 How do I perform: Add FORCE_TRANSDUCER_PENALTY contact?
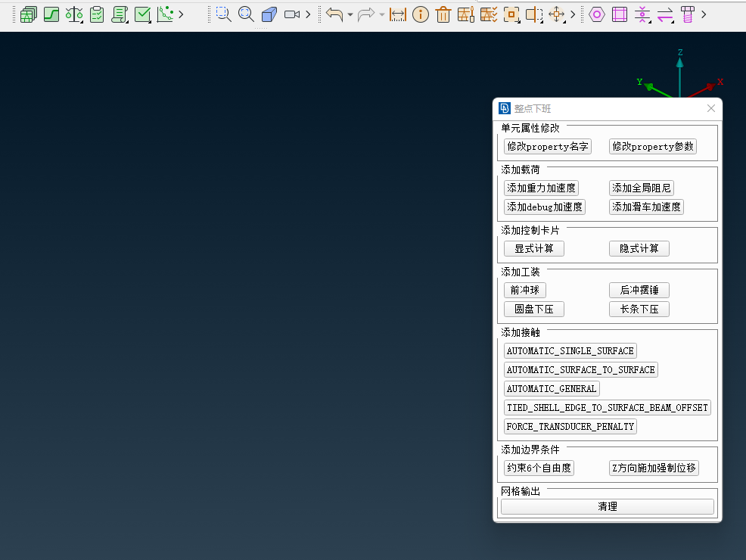(x=570, y=426)
